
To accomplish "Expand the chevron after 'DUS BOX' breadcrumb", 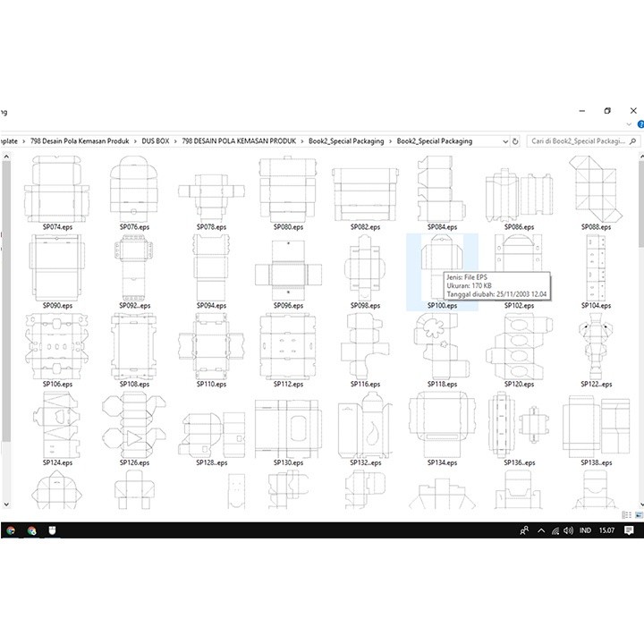I will tap(176, 141).
